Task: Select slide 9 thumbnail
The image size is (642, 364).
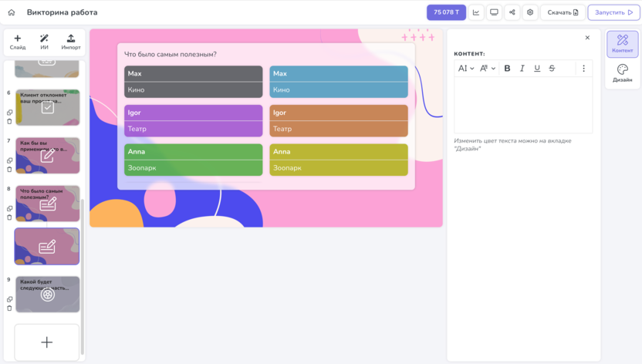Action: point(48,294)
